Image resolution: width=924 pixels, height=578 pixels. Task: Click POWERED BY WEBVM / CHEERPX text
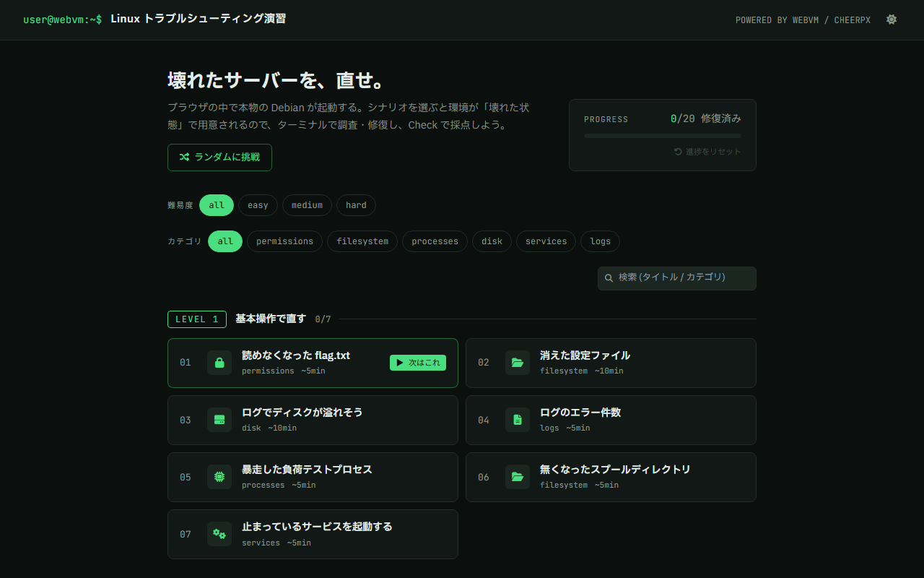coord(803,20)
